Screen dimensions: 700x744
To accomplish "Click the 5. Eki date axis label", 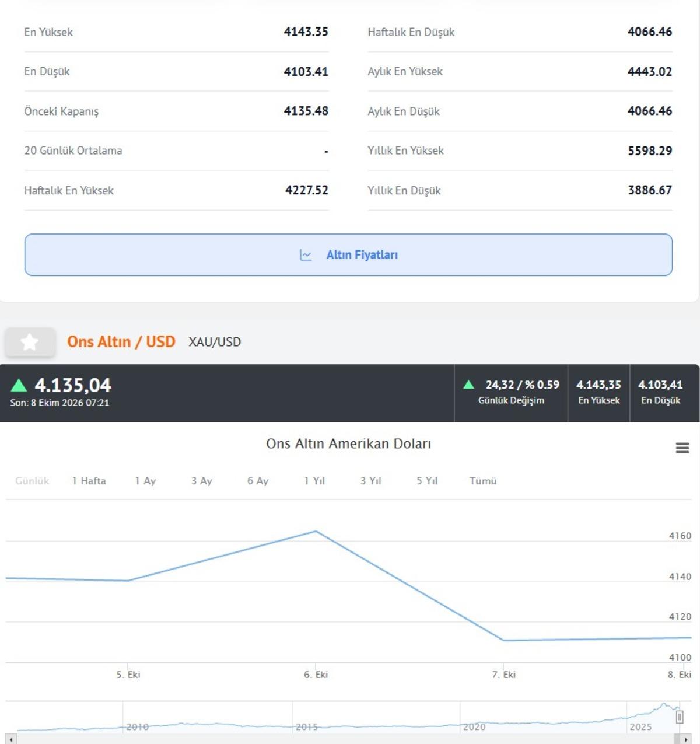I will click(x=128, y=675).
